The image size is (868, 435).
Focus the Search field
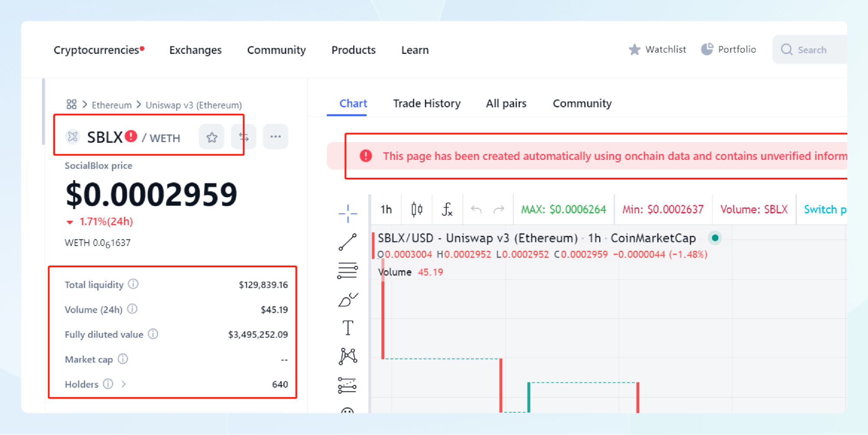(810, 50)
